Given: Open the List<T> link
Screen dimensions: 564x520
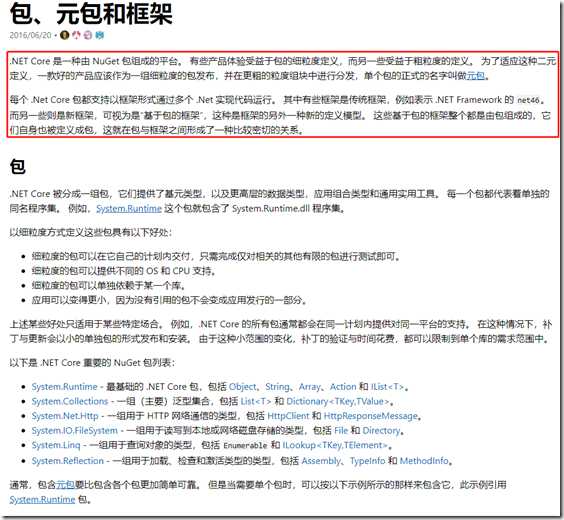Looking at the screenshot, I should [x=256, y=401].
